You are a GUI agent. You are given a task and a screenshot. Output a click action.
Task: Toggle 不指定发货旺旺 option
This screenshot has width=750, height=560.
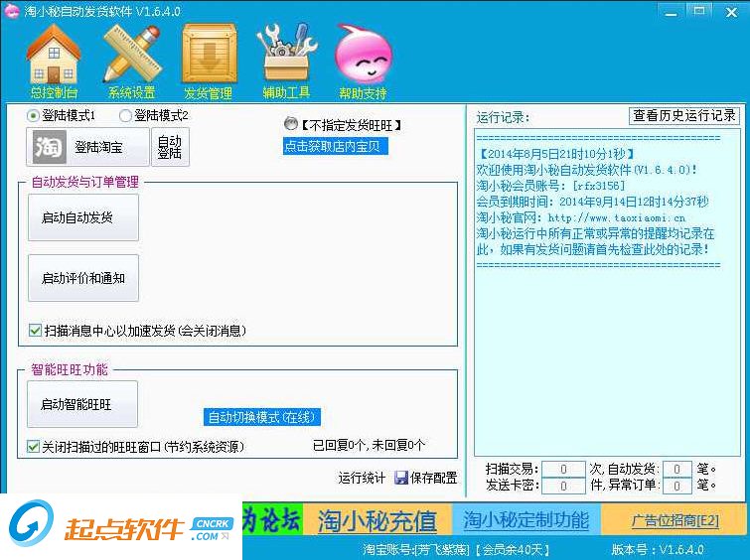[x=290, y=124]
